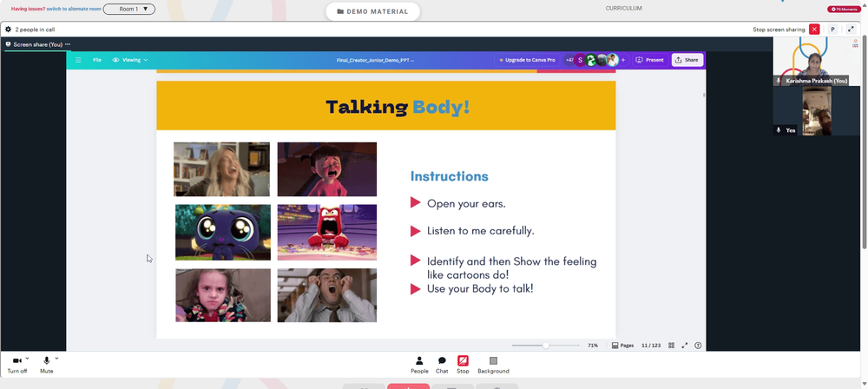Click the page vertical scrollbar thumb
Screen dimensions: 868x389
tap(865, 142)
